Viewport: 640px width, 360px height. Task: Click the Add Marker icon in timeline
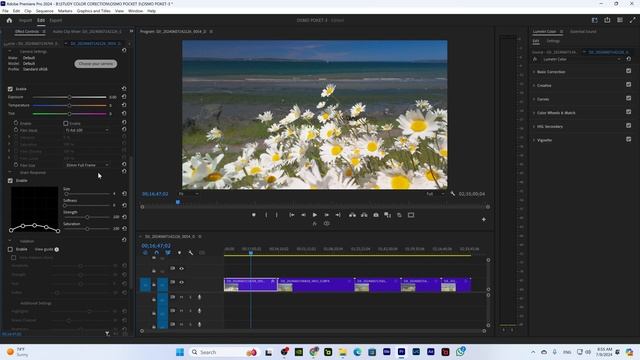179,253
